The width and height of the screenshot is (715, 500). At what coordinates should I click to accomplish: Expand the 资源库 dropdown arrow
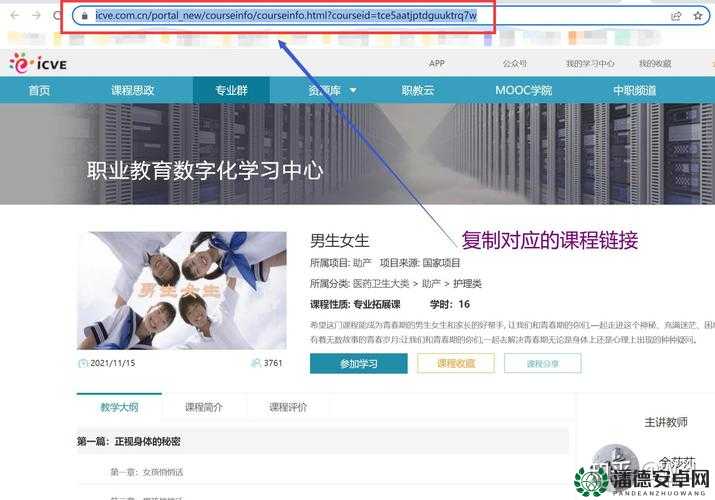click(x=353, y=90)
